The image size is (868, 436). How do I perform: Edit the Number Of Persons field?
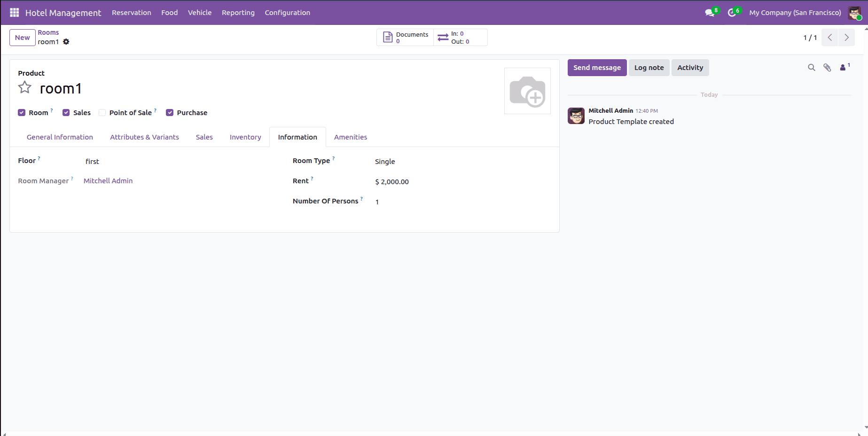(x=462, y=202)
